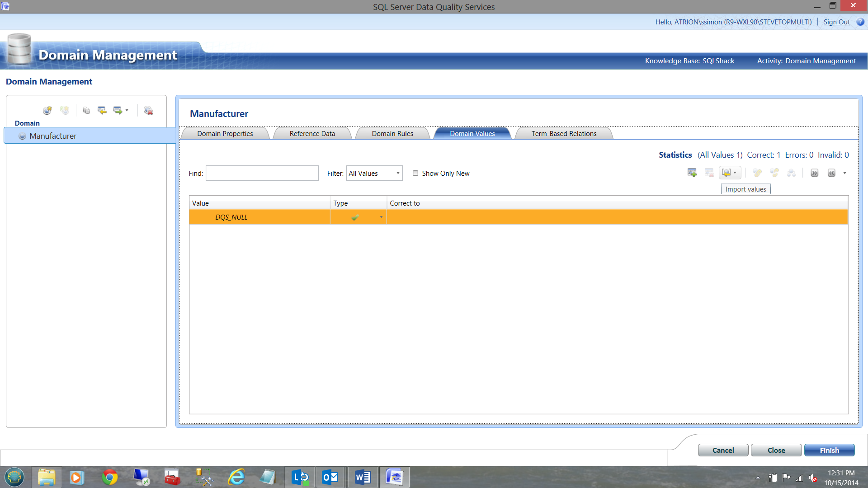Select the Manufacturer domain in the list
868x488 pixels.
(53, 136)
